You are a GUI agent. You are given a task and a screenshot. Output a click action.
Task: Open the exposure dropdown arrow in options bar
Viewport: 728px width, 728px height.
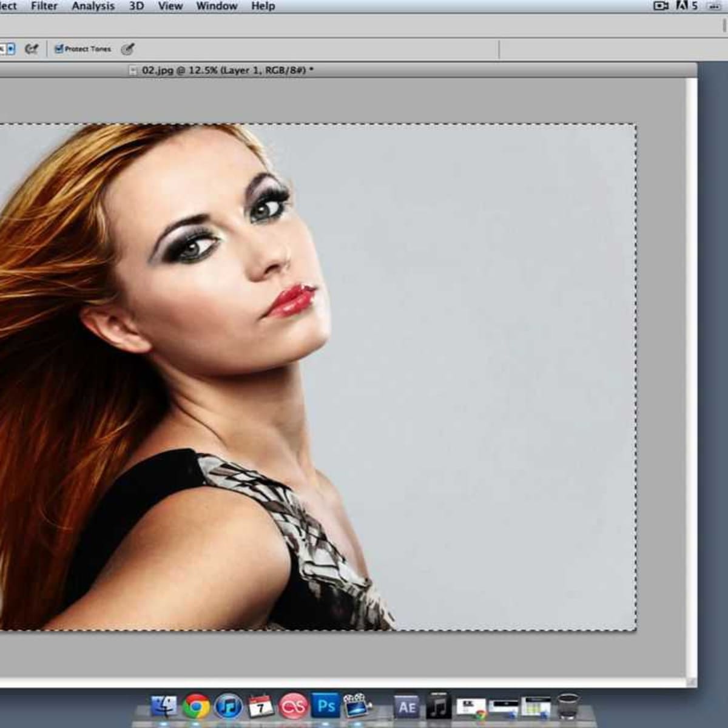(10, 49)
